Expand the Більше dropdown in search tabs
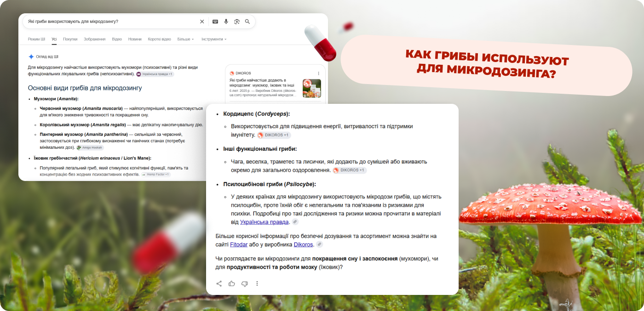 coord(185,39)
